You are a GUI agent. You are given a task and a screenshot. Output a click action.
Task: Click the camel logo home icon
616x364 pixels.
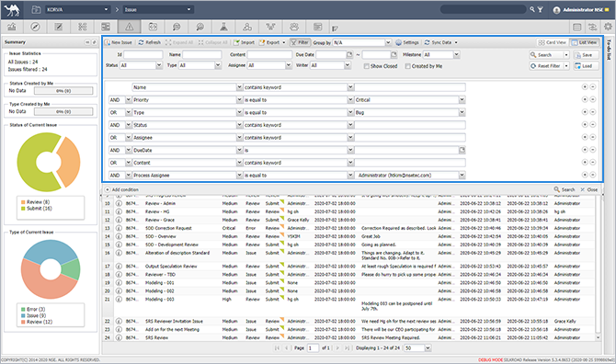(x=12, y=10)
